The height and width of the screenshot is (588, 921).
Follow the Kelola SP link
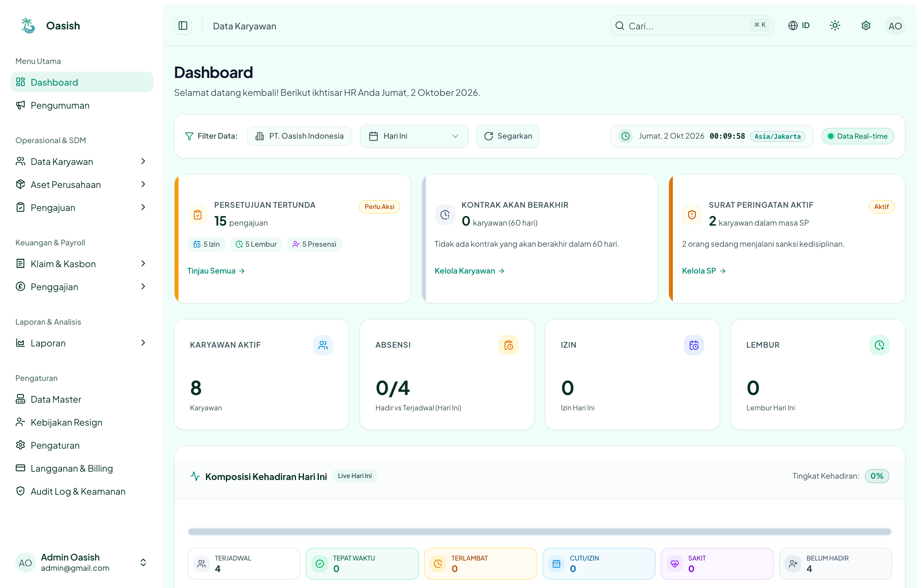pyautogui.click(x=703, y=271)
